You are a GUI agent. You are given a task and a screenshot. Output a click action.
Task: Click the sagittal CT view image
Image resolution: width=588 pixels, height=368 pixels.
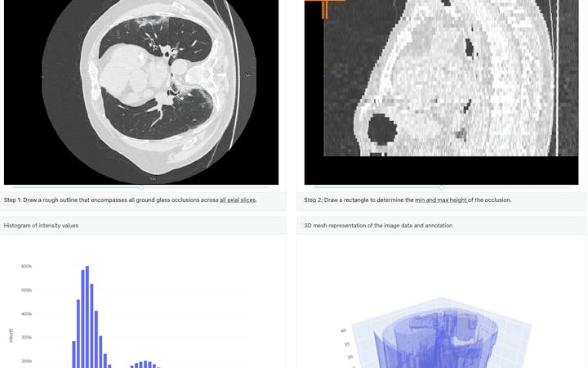[441, 92]
